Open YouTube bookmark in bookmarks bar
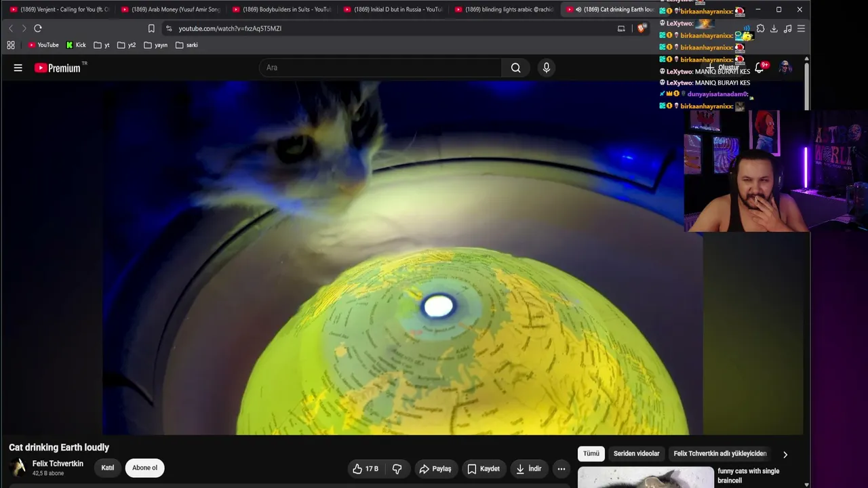This screenshot has width=868, height=488. tap(43, 45)
